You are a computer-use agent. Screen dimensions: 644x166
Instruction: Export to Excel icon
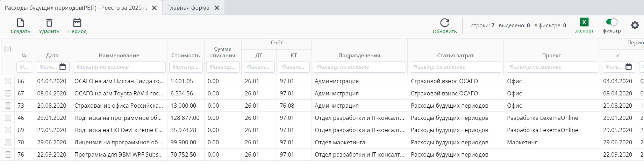click(584, 22)
